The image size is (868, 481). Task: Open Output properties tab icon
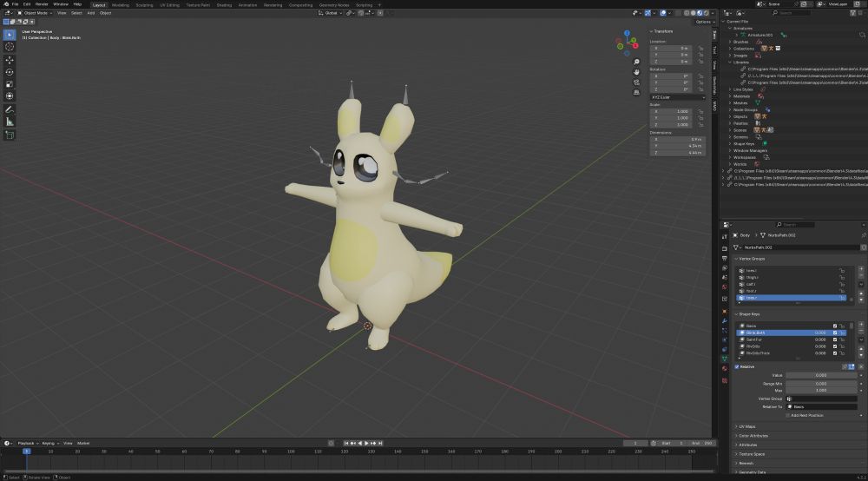point(725,259)
